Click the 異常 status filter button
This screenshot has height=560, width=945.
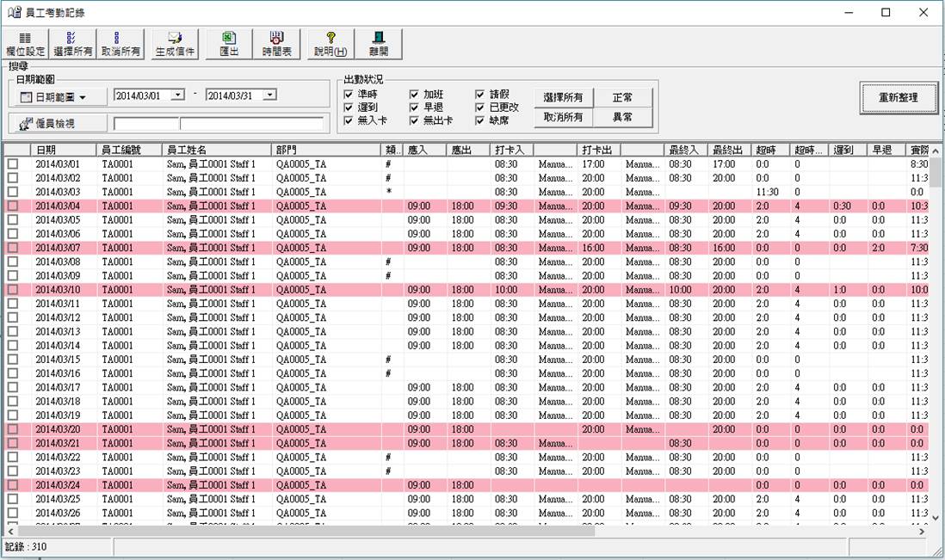click(622, 117)
